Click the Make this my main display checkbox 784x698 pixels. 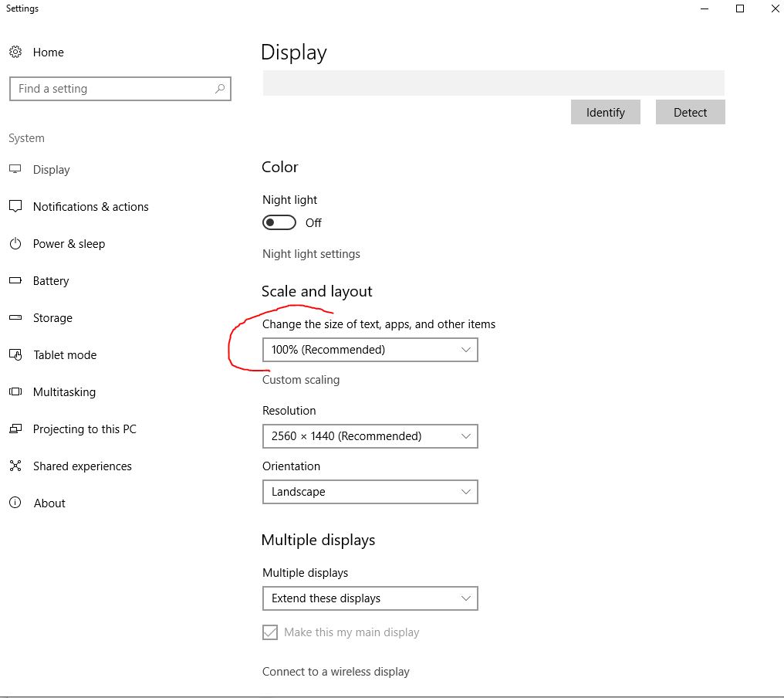tap(270, 632)
